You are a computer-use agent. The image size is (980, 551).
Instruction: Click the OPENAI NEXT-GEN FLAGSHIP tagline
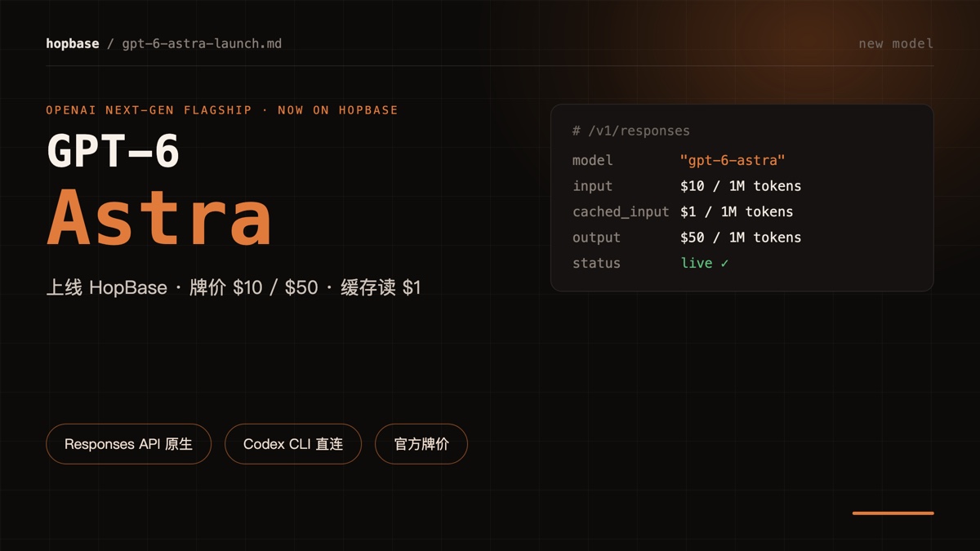click(x=222, y=110)
